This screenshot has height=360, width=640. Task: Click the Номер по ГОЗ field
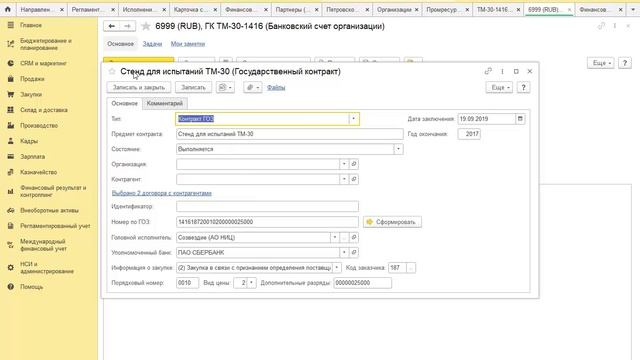click(267, 222)
